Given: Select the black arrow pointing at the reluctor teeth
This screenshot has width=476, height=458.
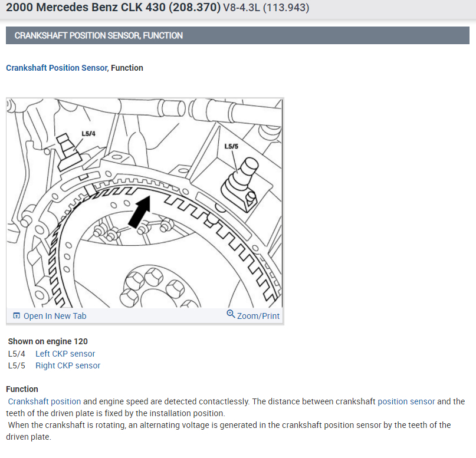Looking at the screenshot, I should click(139, 212).
